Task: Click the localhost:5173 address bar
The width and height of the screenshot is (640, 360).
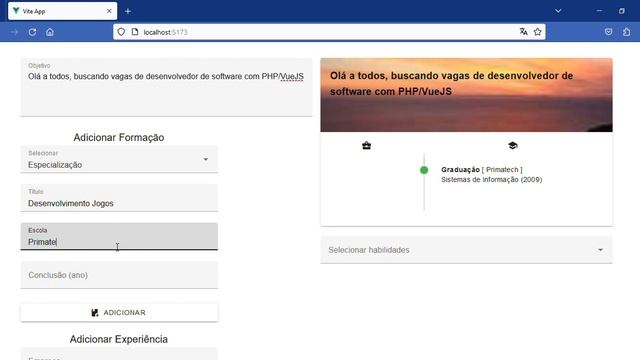Action: (x=329, y=32)
